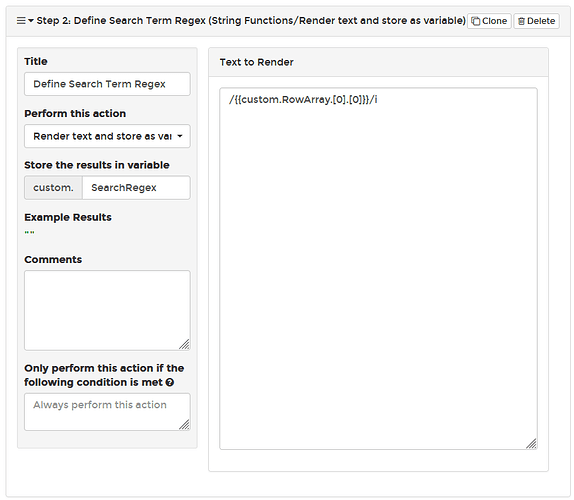Click inside the Comments text area
Image resolution: width=574 pixels, height=500 pixels.
click(107, 310)
